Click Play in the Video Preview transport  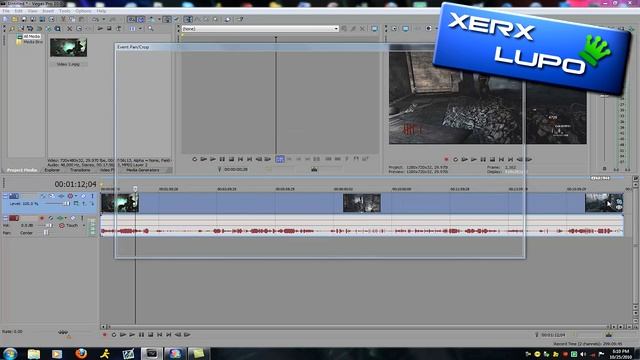point(473,160)
